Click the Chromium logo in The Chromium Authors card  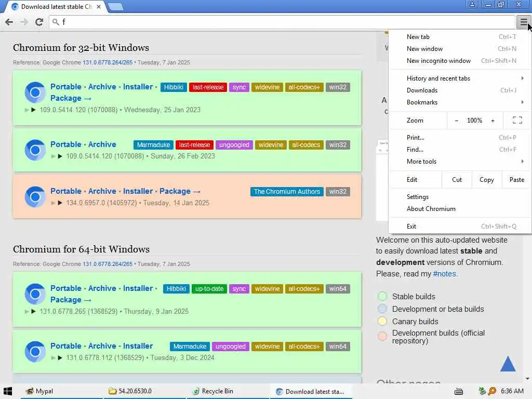point(35,197)
